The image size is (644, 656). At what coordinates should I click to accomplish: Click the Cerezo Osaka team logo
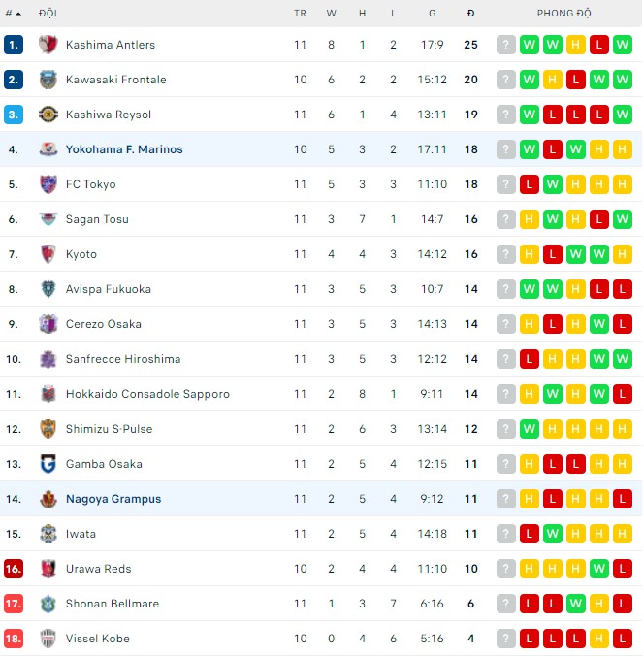coord(48,324)
